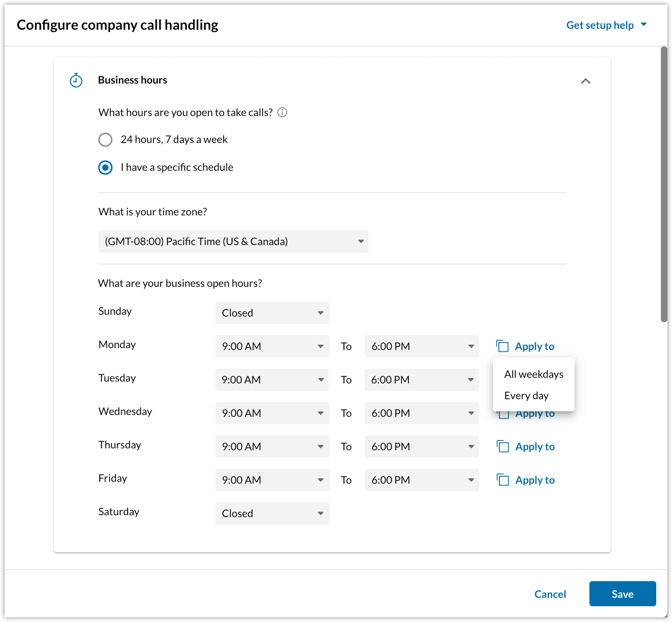
Task: Click the info icon beside hours question
Action: point(282,112)
